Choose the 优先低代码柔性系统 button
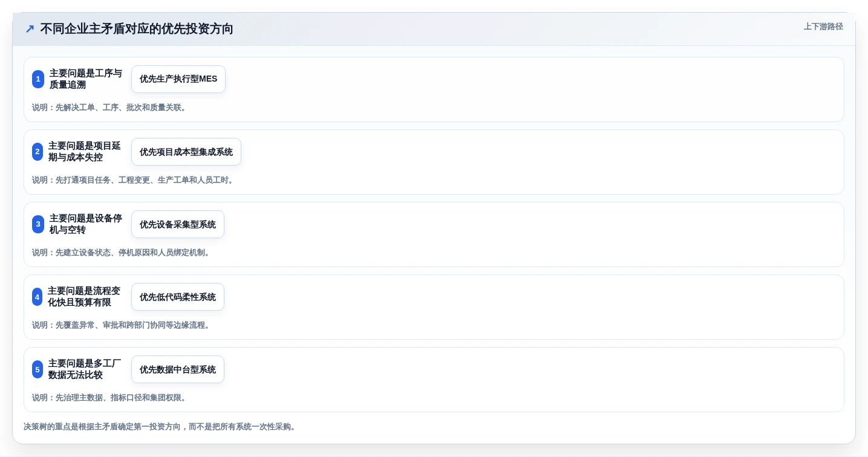Screen dimensions: 868x457 coord(178,297)
